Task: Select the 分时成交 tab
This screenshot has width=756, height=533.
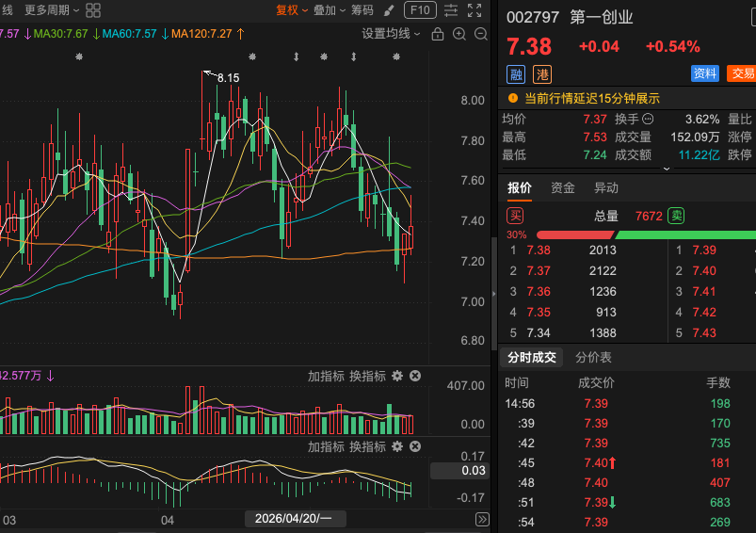Action: (532, 358)
